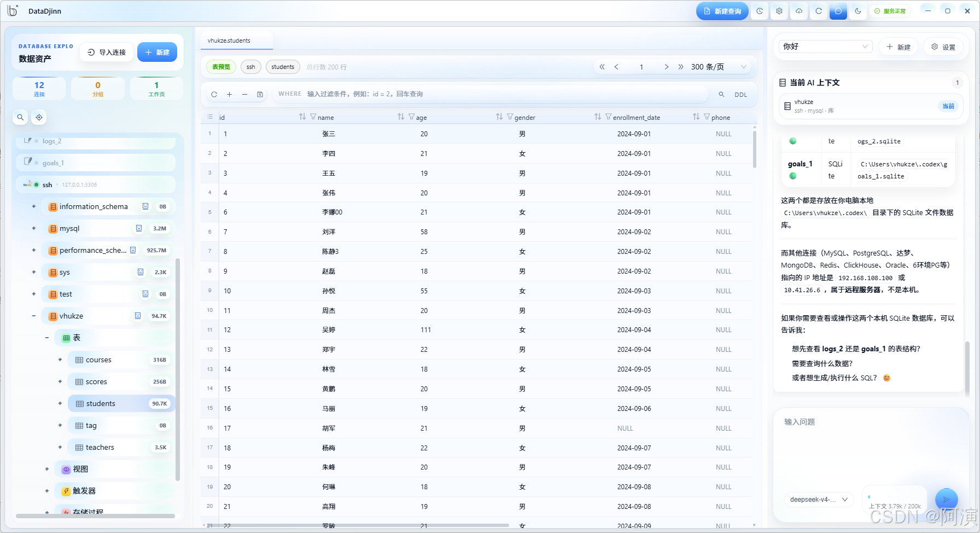
Task: Select the 0 分组 stat card
Action: click(x=98, y=89)
